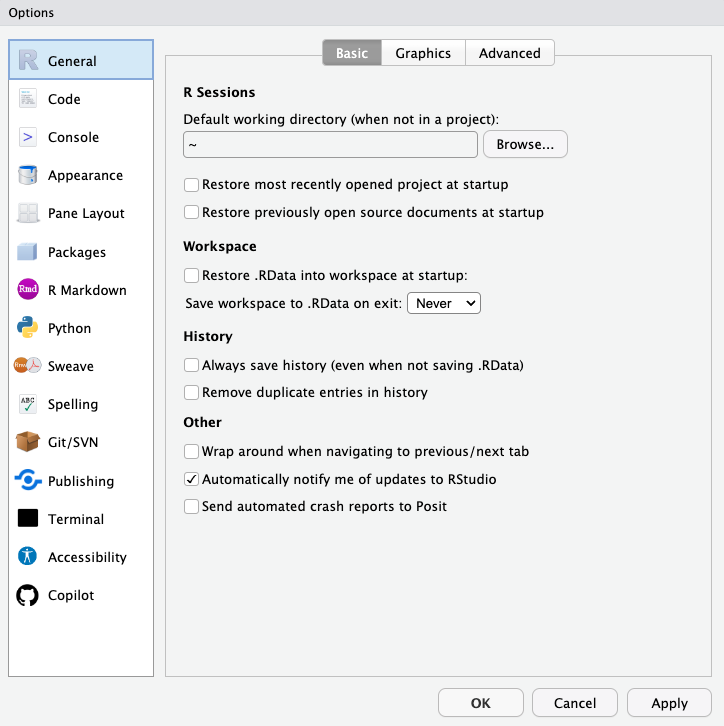Open Appearance paint bucket icon
The height and width of the screenshot is (726, 724).
pos(28,175)
